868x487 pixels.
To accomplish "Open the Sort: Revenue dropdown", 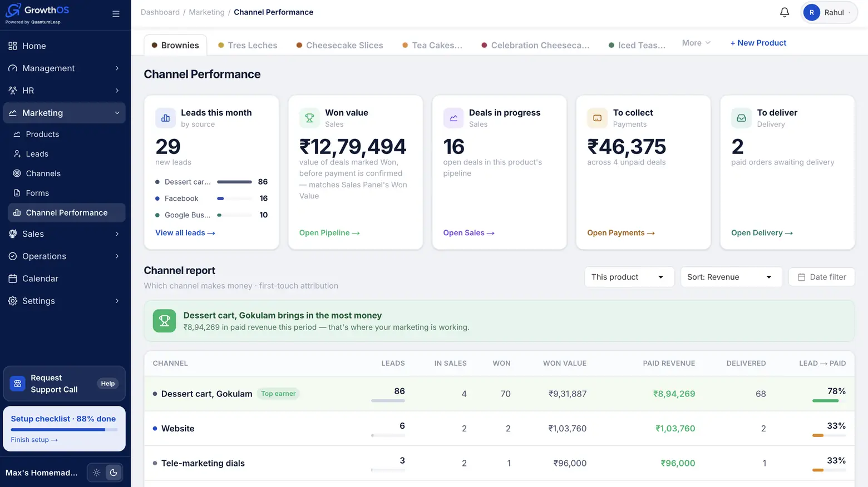I will 731,277.
